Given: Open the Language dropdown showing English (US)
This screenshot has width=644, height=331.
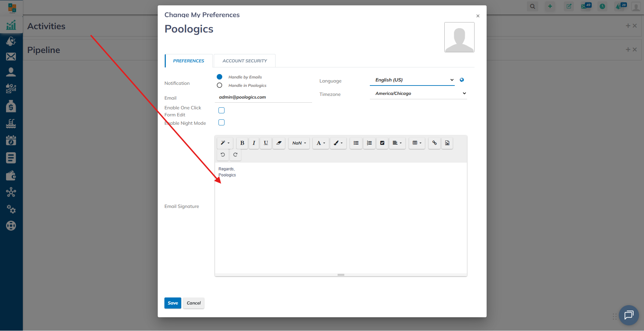Looking at the screenshot, I should (x=412, y=80).
